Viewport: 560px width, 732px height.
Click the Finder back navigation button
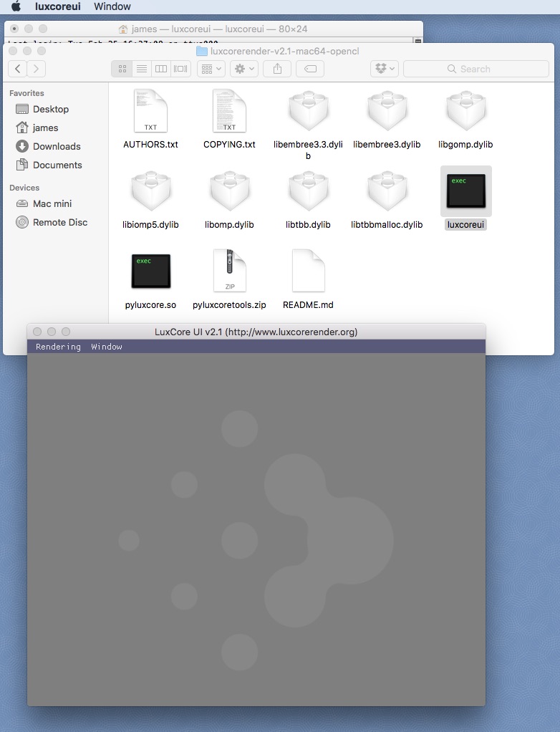point(18,69)
